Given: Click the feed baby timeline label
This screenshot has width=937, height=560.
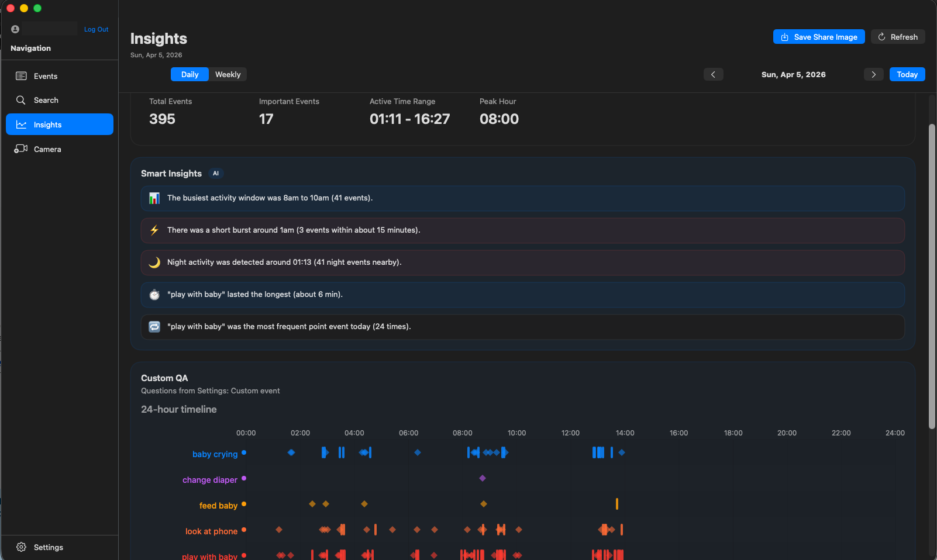Looking at the screenshot, I should click(218, 506).
